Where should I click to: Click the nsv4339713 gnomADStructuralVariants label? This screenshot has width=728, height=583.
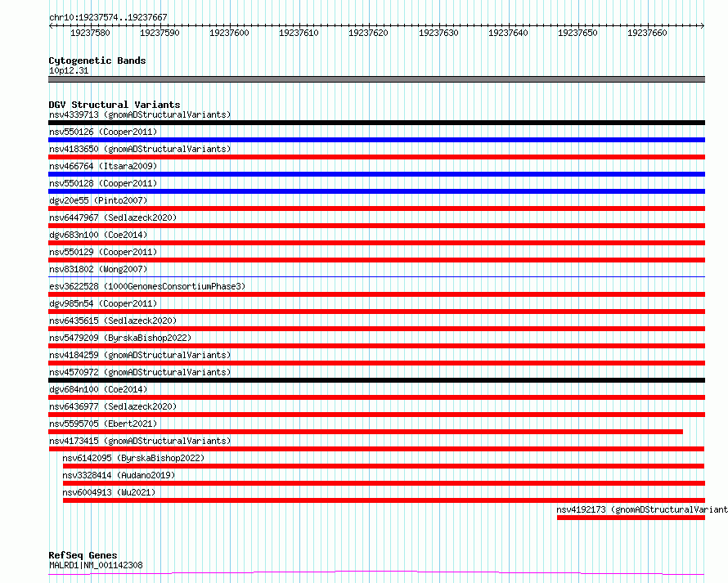click(140, 114)
